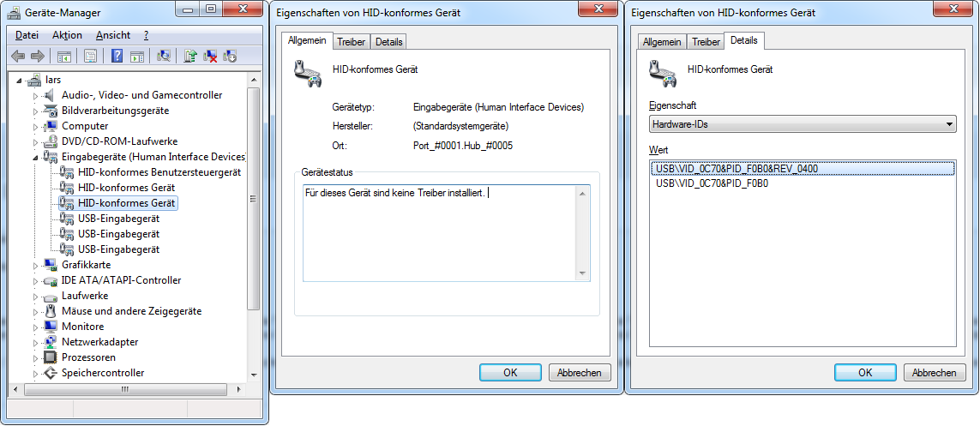This screenshot has width=980, height=426.
Task: Open the ? help menu
Action: tap(147, 35)
